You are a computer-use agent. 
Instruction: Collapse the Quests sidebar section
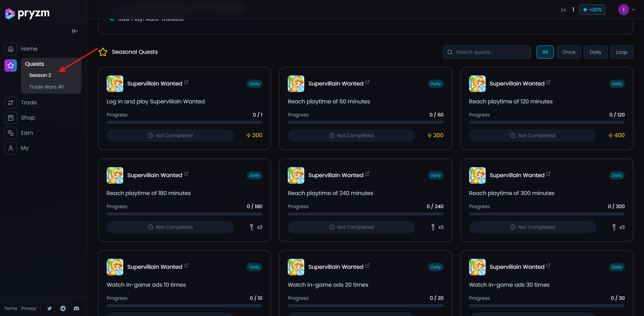click(x=35, y=64)
